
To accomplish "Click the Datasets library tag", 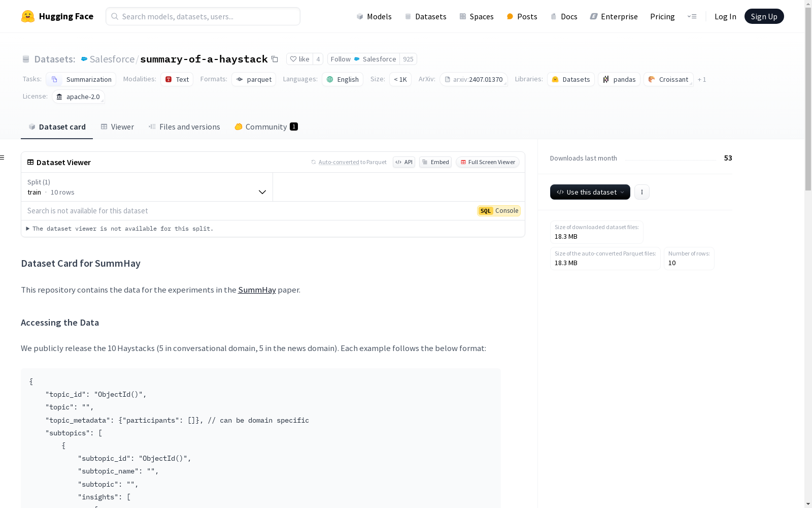I will coord(571,79).
